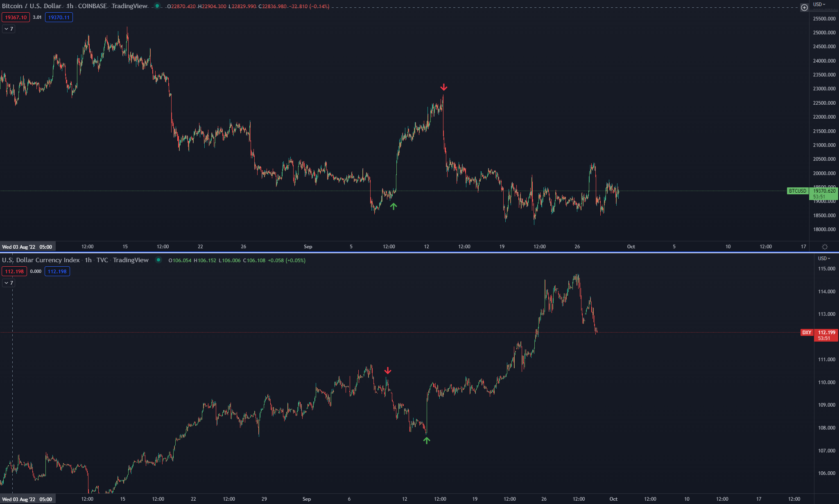Viewport: 839px width, 504px height.
Task: Click the red 19367.10 sell price button
Action: click(x=16, y=17)
